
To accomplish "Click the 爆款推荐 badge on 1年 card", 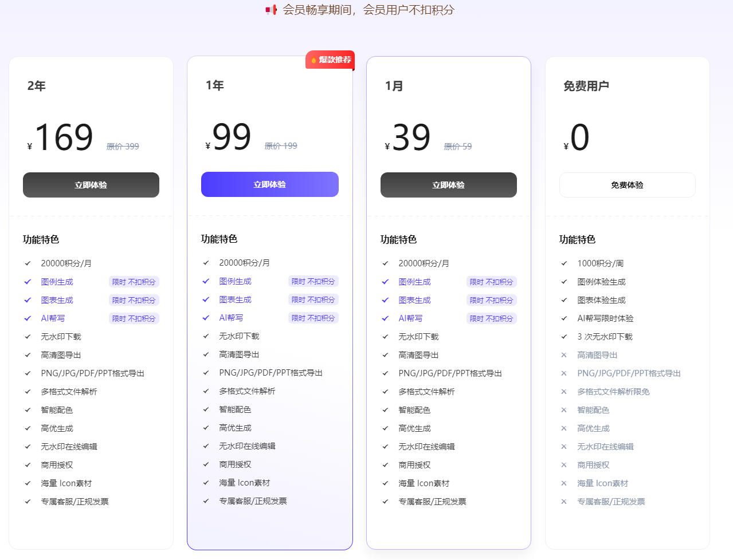I will coord(330,60).
